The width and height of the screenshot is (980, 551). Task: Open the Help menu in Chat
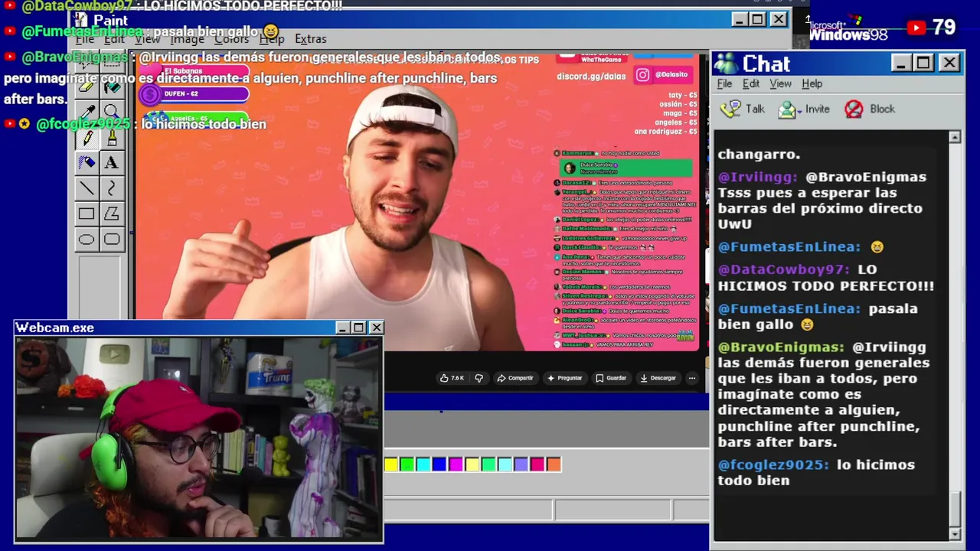tap(812, 84)
